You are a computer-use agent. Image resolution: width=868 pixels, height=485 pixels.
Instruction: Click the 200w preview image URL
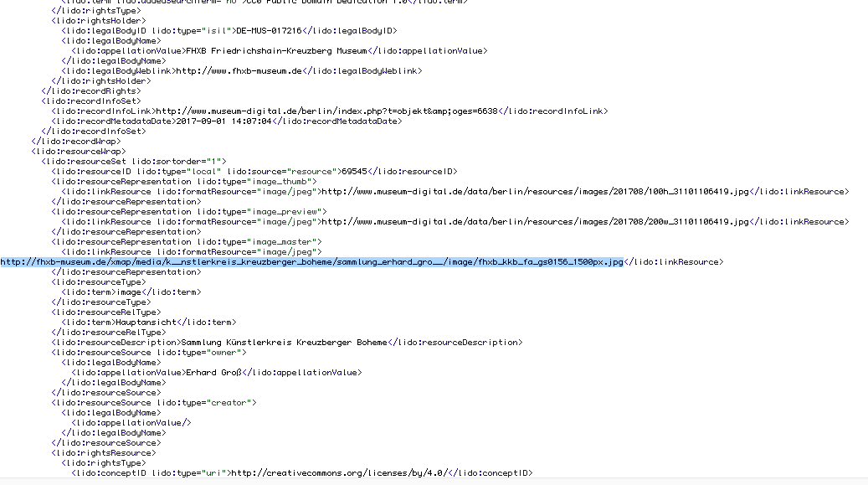pos(536,222)
